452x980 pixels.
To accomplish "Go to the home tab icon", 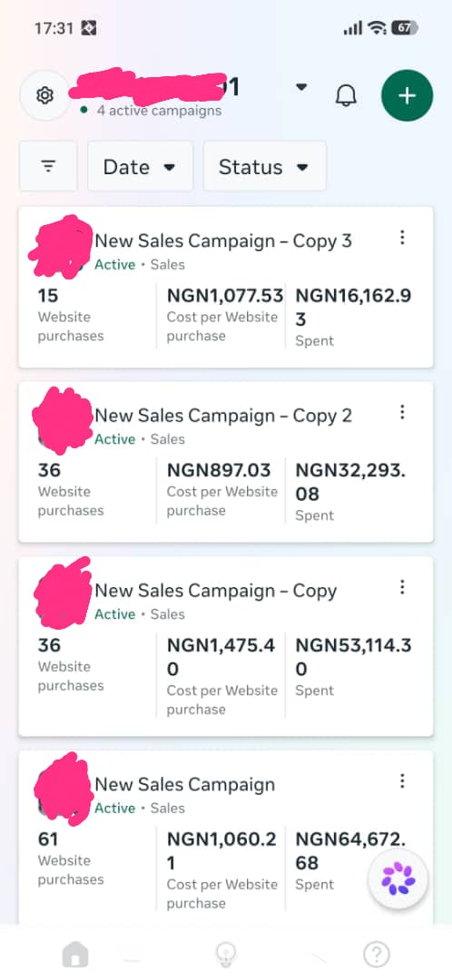I will click(x=75, y=955).
